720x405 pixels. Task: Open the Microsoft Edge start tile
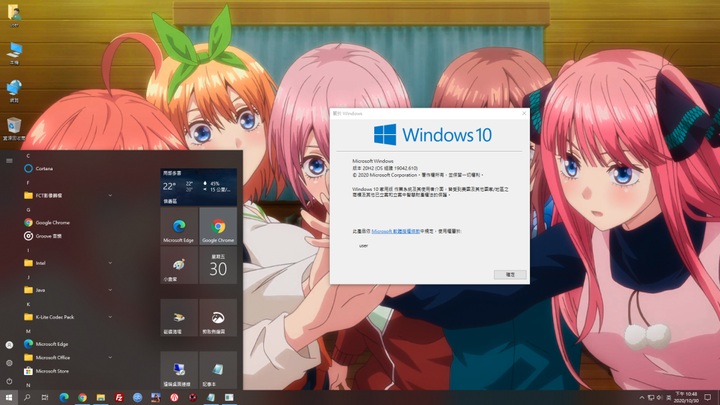tap(179, 226)
